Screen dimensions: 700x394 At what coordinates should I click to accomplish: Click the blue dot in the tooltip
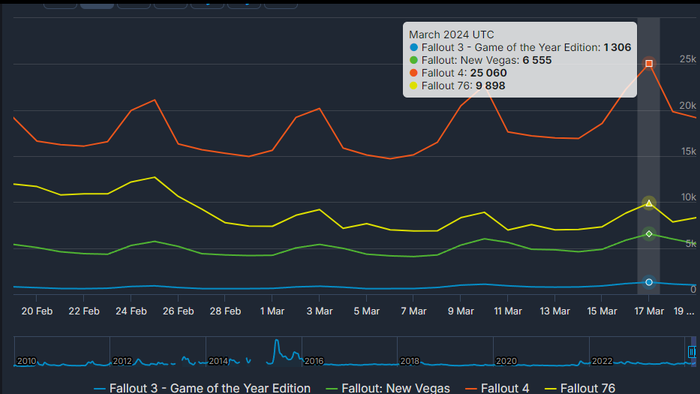(x=414, y=47)
